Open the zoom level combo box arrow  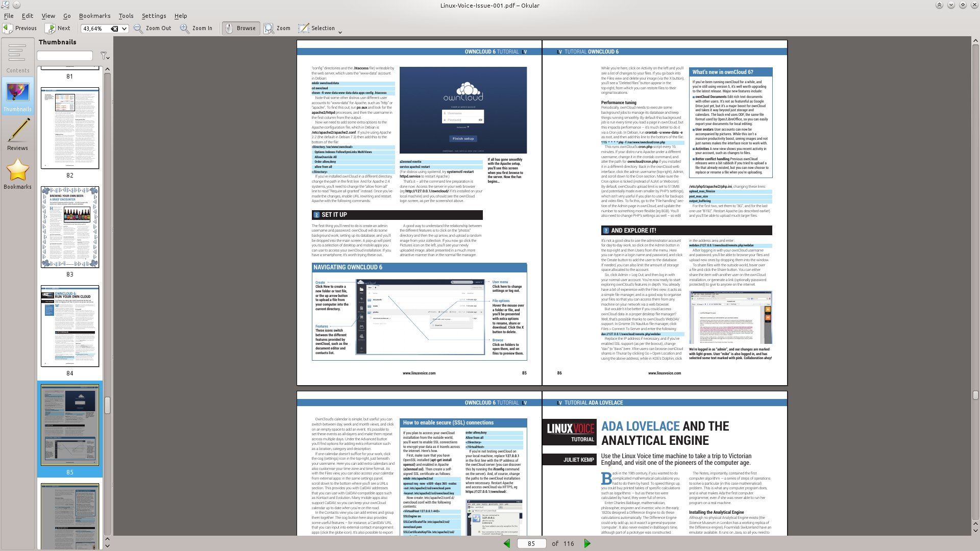pos(124,29)
